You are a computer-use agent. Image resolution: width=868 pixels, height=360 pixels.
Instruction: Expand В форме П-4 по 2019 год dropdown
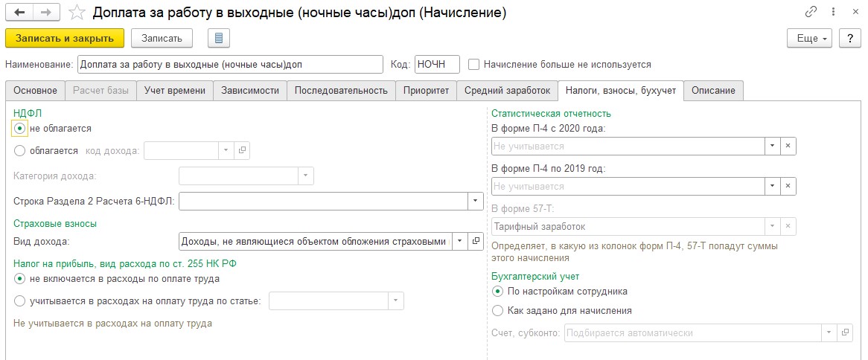tap(772, 187)
